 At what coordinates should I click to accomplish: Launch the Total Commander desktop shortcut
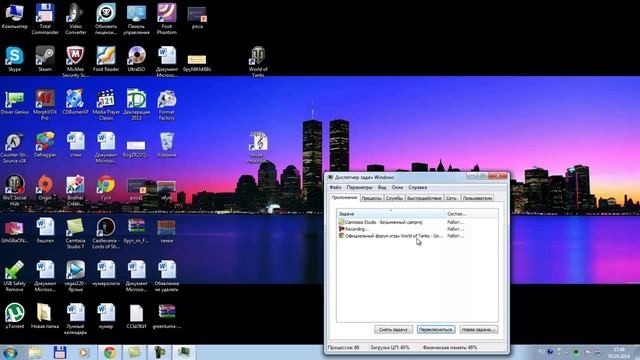click(x=45, y=19)
